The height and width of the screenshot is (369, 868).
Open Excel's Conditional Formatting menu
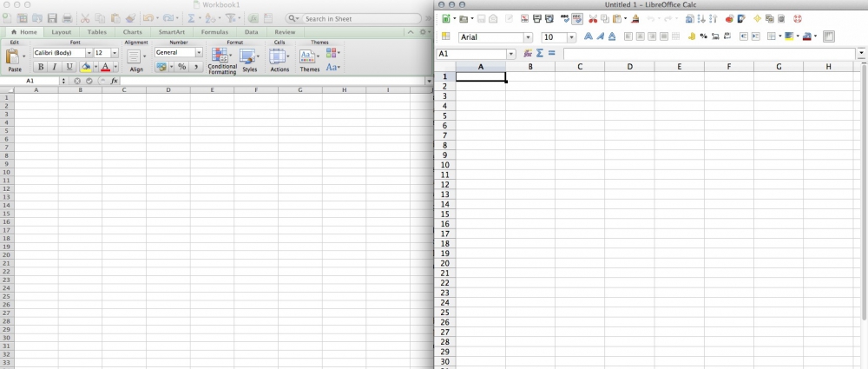coord(222,59)
